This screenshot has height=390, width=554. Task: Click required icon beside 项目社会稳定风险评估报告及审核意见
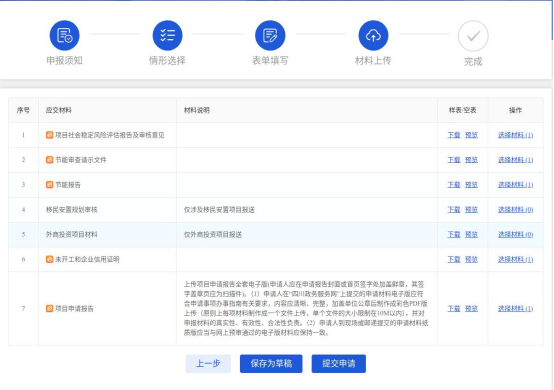[49, 135]
